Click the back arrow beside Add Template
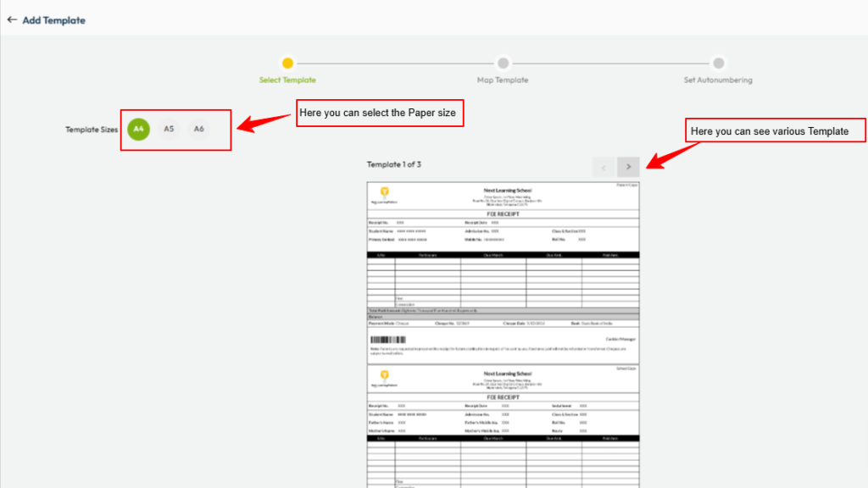 (x=12, y=19)
